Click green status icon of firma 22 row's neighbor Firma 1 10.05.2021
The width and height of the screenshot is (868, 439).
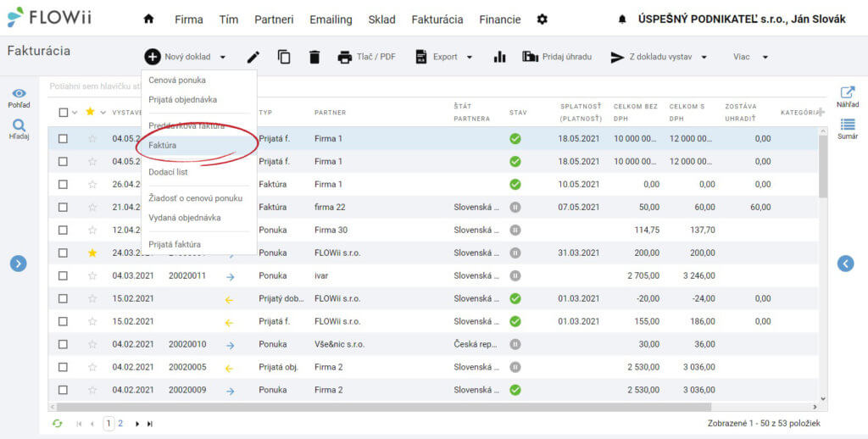(515, 185)
